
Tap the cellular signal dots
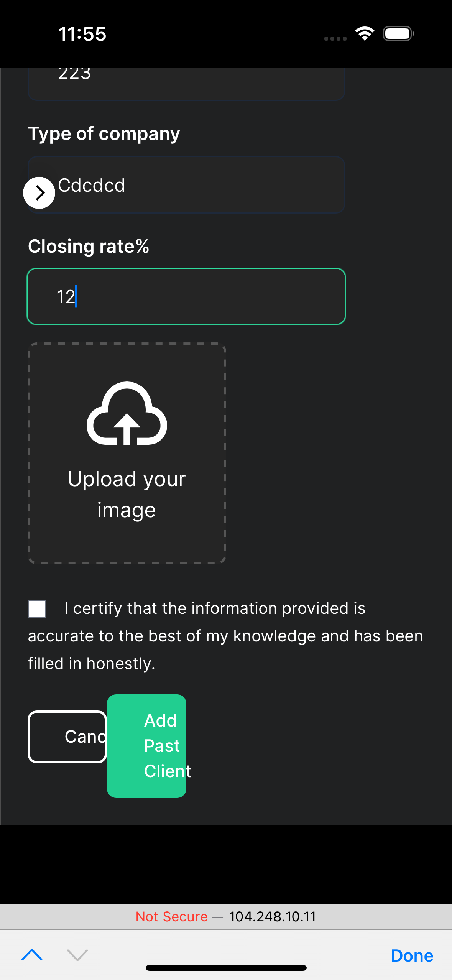335,38
